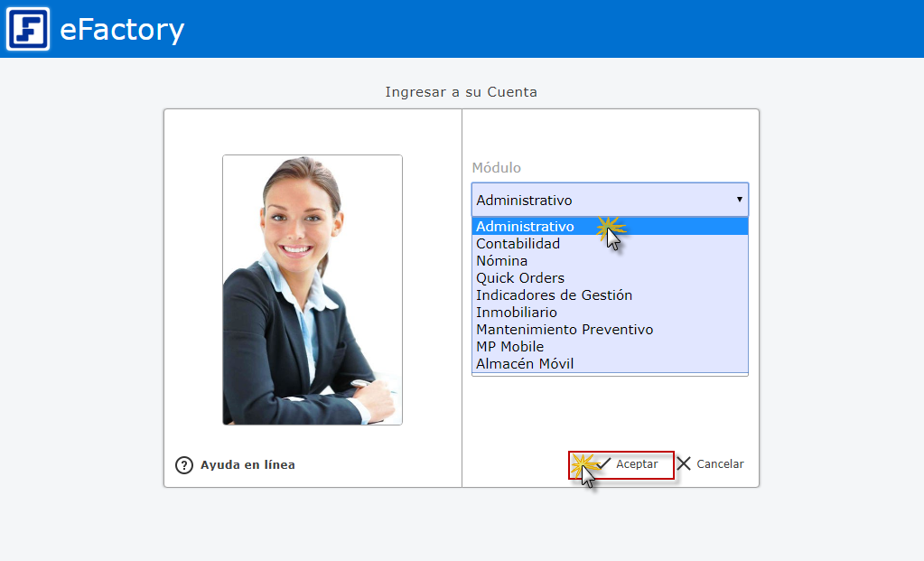The height and width of the screenshot is (561, 924).
Task: Click the question mark help icon
Action: (x=184, y=465)
